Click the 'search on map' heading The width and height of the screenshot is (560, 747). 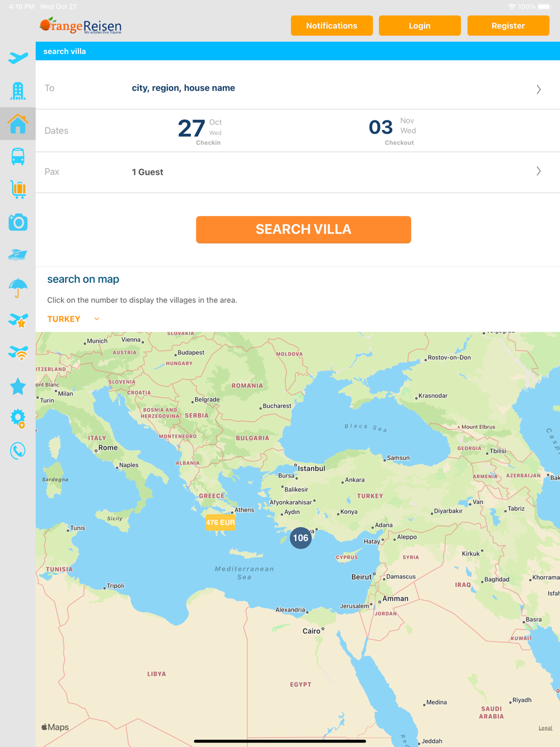[83, 279]
